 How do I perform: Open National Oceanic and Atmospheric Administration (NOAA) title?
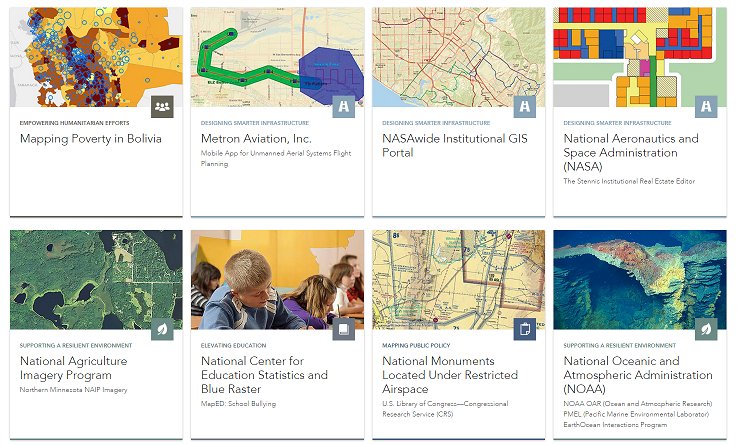[638, 375]
